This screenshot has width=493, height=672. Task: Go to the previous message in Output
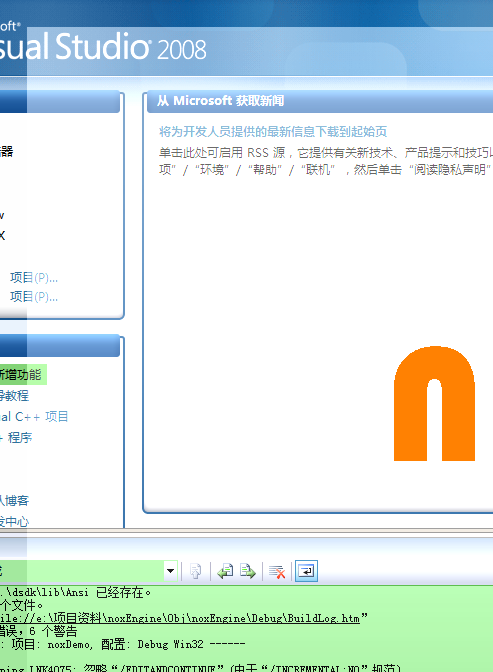click(225, 571)
